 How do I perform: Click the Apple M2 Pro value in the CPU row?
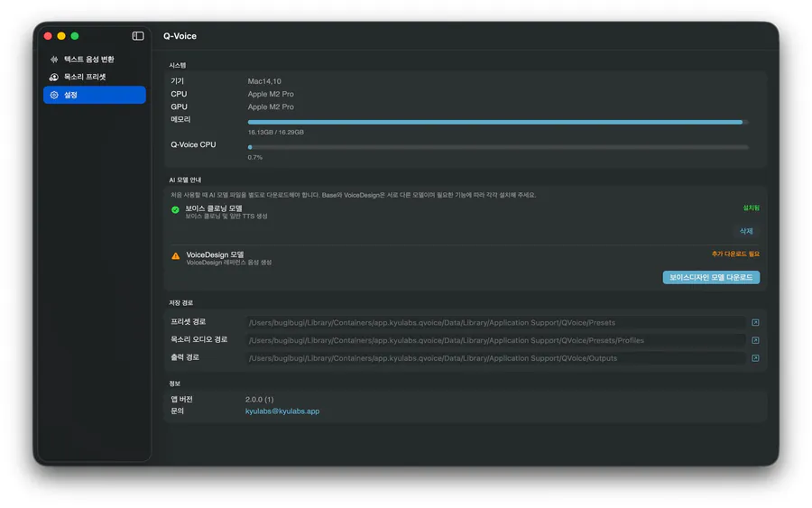tap(271, 94)
